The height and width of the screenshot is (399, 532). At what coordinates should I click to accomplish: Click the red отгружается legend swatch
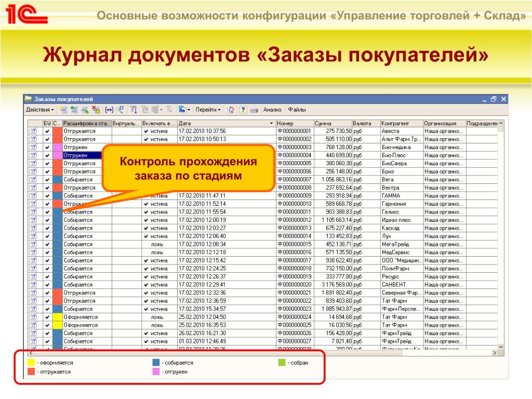click(31, 371)
